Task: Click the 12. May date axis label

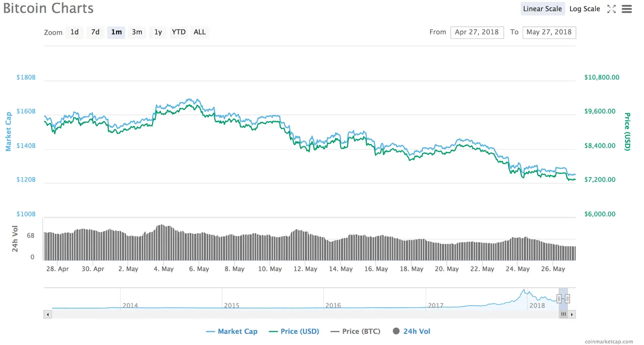Action: point(305,269)
